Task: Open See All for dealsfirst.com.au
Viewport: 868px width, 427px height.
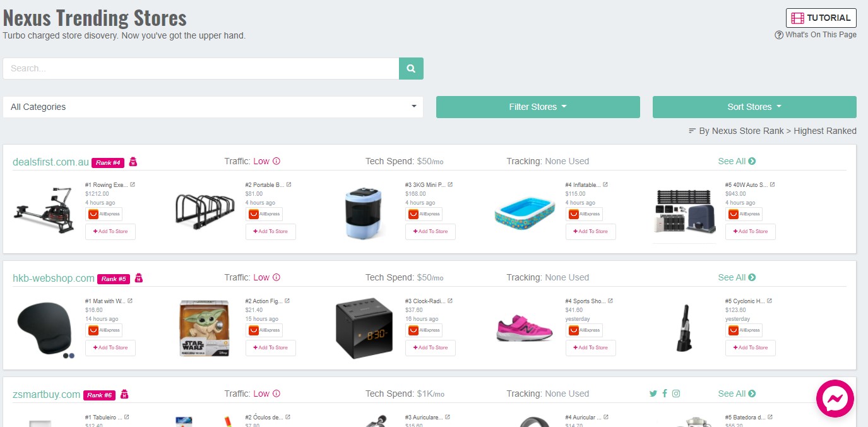Action: [x=736, y=161]
